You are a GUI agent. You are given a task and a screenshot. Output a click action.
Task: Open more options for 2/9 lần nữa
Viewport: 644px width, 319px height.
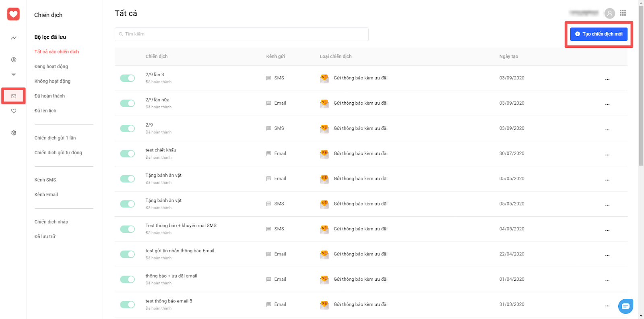point(607,105)
